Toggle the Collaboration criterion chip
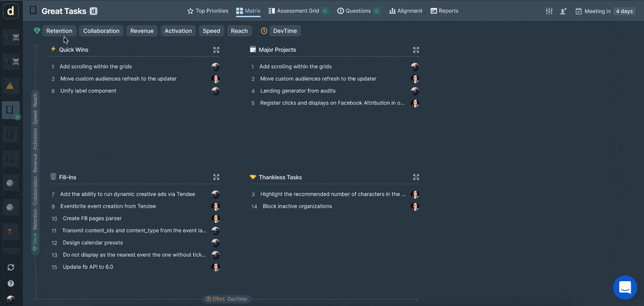 click(101, 31)
